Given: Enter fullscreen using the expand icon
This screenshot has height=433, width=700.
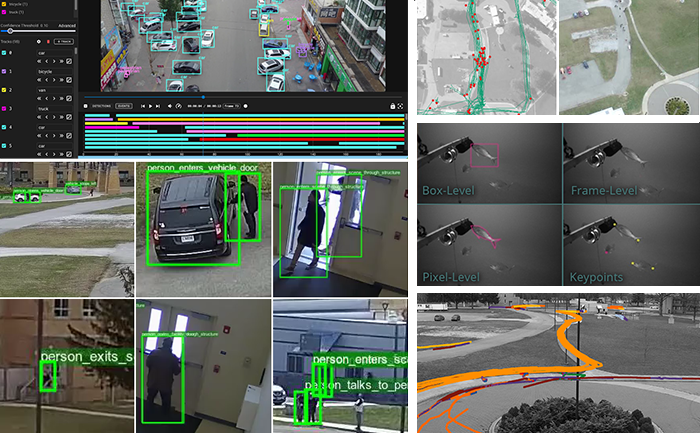Looking at the screenshot, I should click(400, 106).
